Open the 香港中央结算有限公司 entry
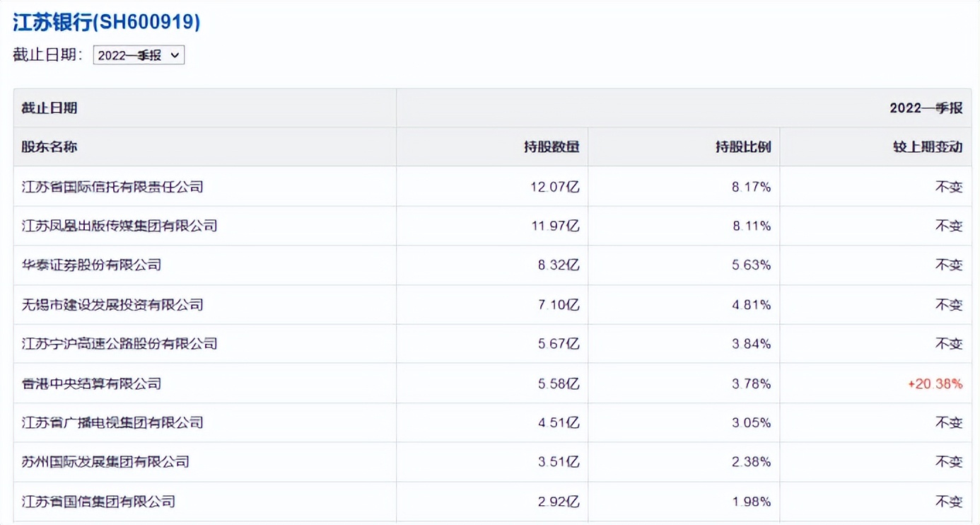 pyautogui.click(x=92, y=383)
